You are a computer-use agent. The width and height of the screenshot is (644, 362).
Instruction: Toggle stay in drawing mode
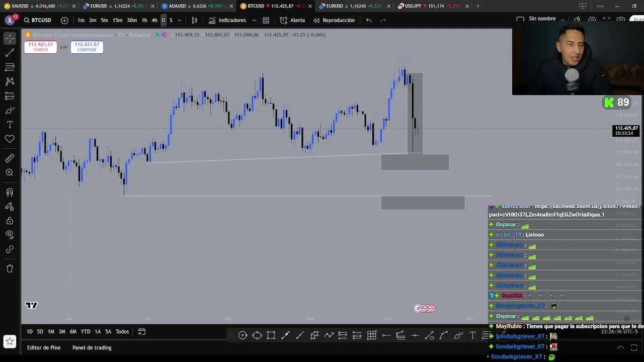click(10, 206)
